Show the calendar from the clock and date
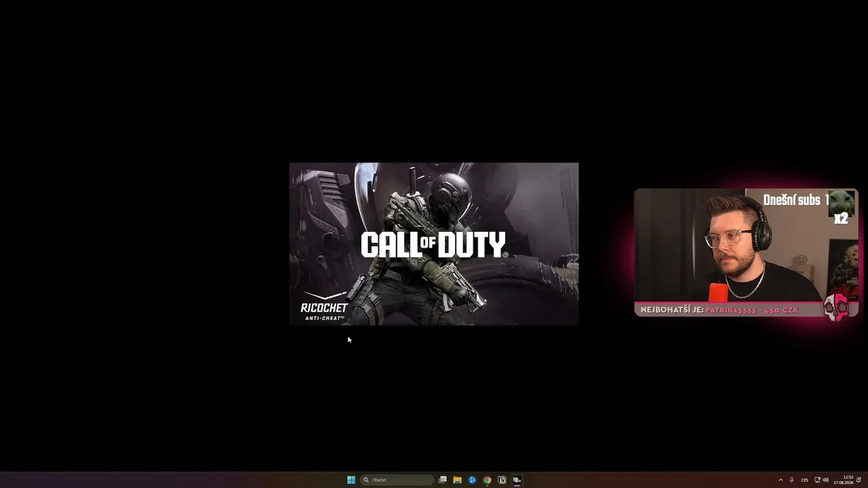868x488 pixels. [x=844, y=480]
